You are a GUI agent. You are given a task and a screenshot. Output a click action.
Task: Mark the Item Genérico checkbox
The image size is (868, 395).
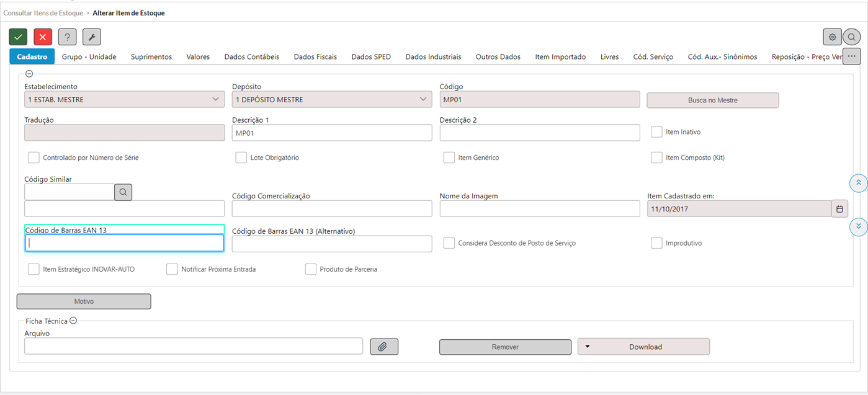[x=449, y=158]
